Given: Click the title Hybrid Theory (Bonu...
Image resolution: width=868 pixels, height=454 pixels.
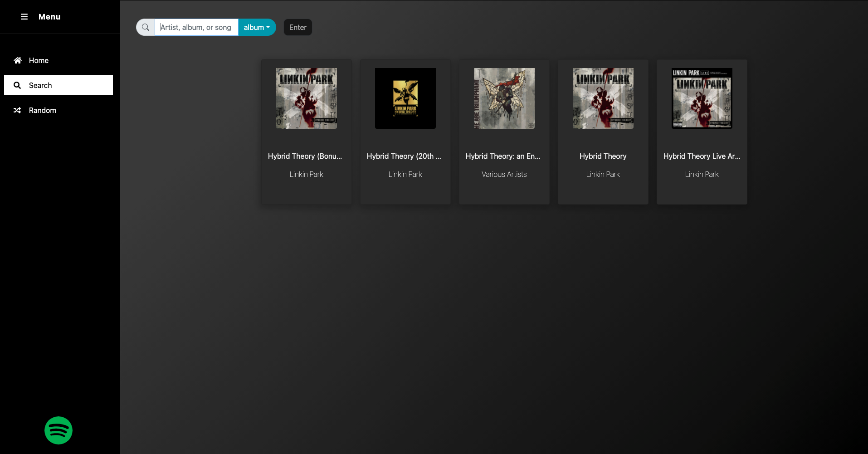Looking at the screenshot, I should 305,156.
